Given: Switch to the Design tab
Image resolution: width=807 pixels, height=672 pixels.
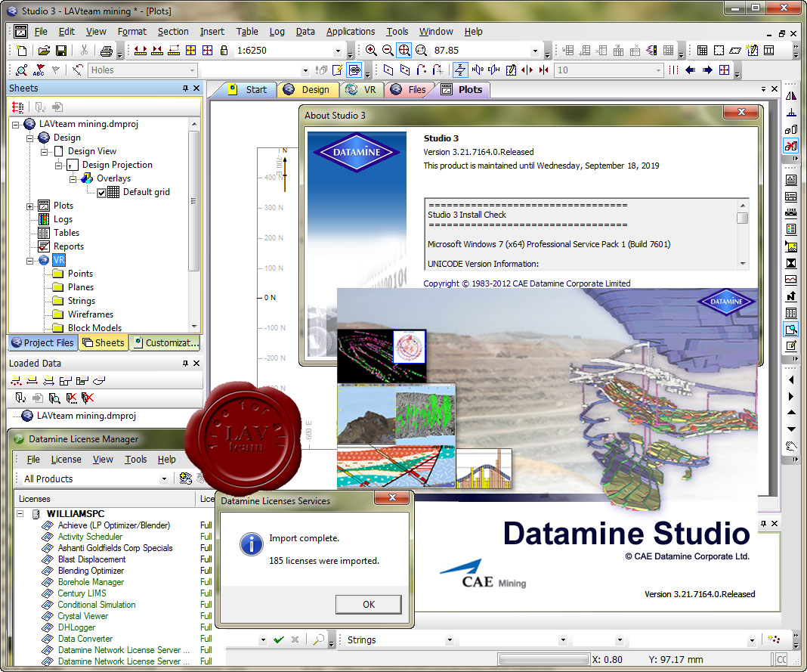Looking at the screenshot, I should tap(308, 90).
